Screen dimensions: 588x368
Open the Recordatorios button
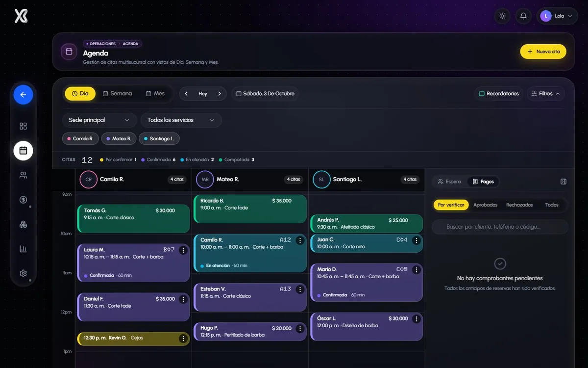coord(498,94)
